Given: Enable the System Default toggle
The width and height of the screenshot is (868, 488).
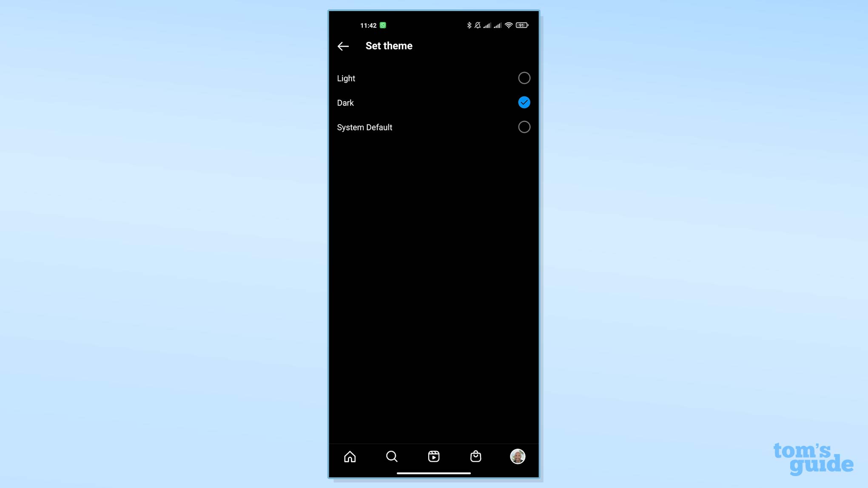Looking at the screenshot, I should [524, 127].
